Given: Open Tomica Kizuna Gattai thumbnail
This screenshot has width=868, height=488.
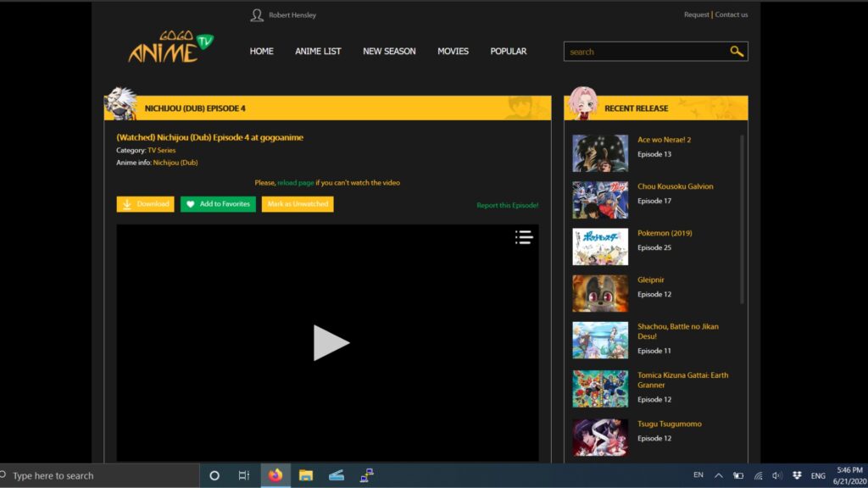Looking at the screenshot, I should [600, 389].
